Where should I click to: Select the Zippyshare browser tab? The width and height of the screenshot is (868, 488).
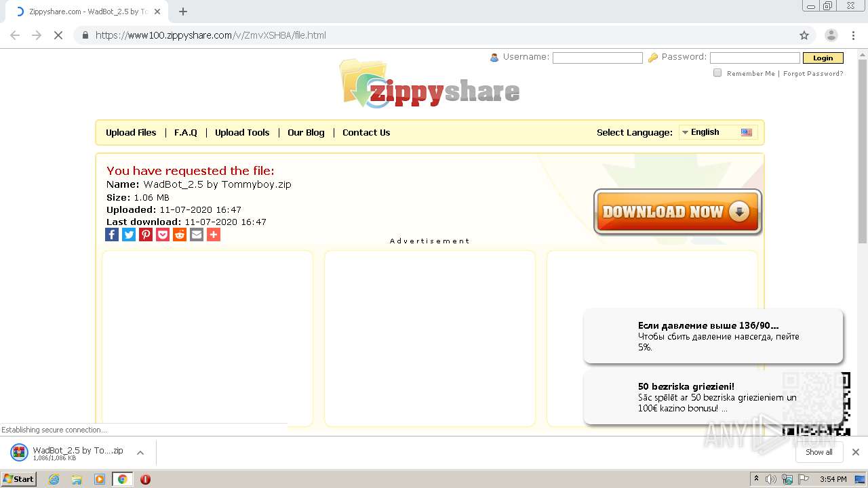tap(87, 12)
